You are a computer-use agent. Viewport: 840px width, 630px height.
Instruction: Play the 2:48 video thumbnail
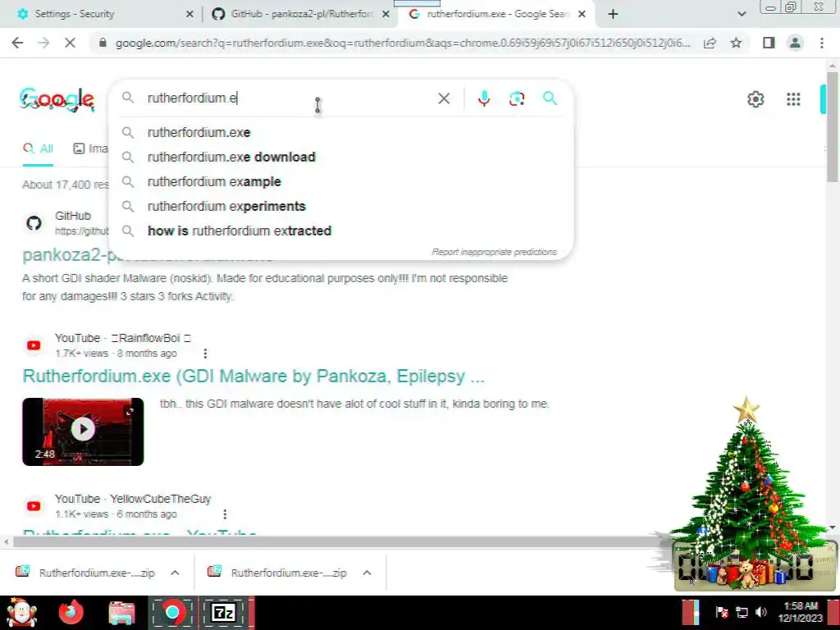pos(83,431)
